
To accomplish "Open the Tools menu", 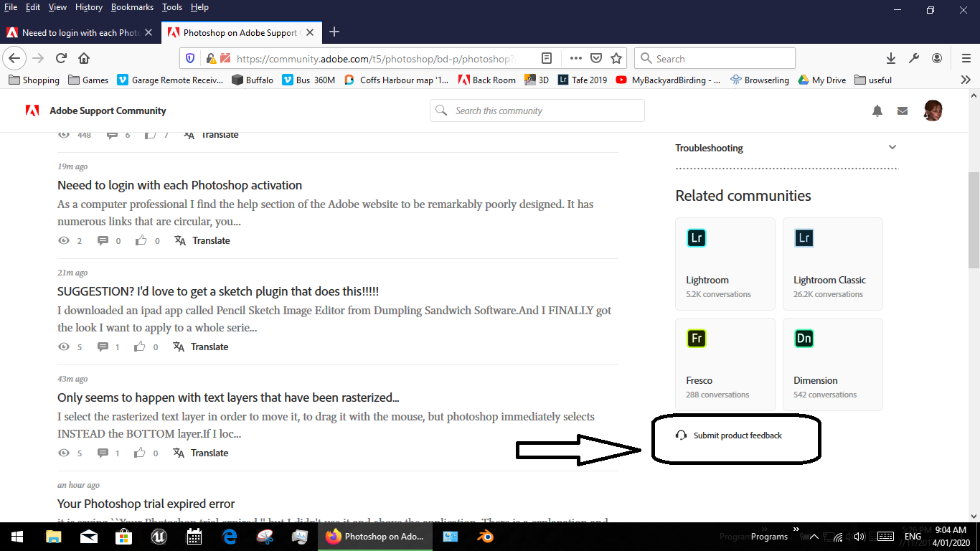I will point(172,7).
